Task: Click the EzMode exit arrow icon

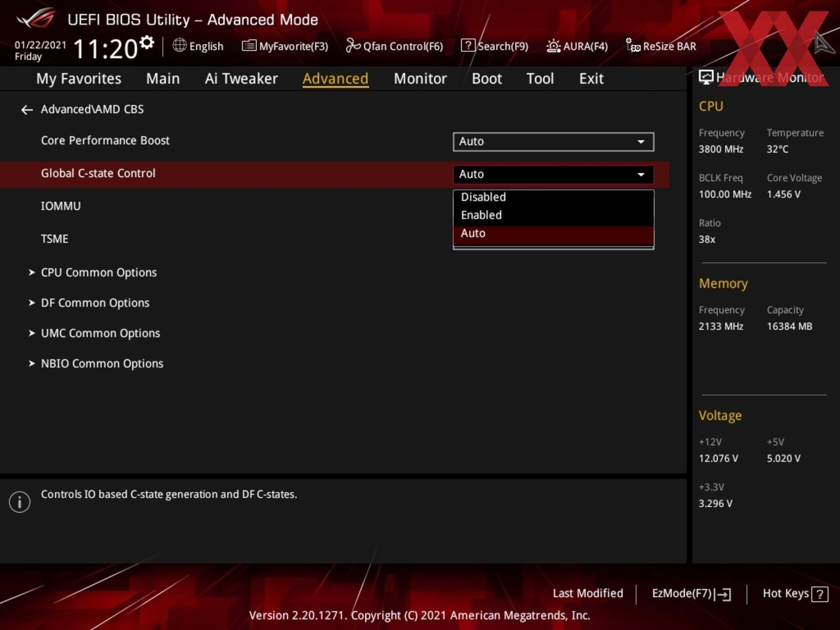Action: (x=723, y=594)
